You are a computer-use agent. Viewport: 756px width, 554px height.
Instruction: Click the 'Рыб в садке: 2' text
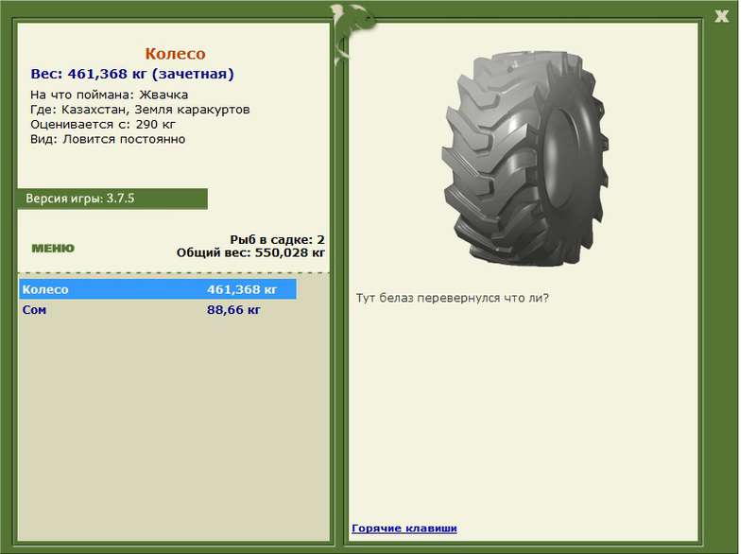pos(277,239)
